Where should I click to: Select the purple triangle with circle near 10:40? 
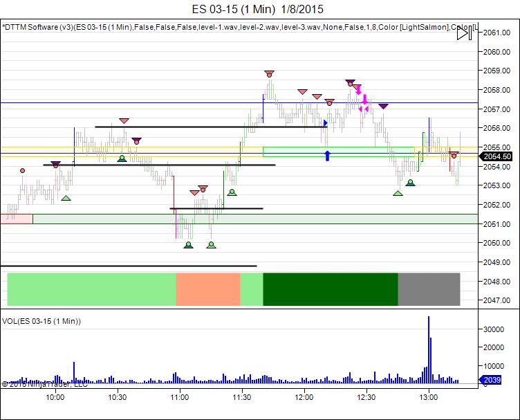(x=136, y=140)
